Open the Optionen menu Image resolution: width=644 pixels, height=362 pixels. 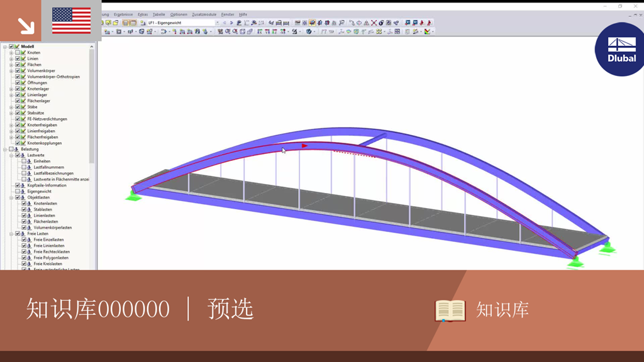point(178,14)
